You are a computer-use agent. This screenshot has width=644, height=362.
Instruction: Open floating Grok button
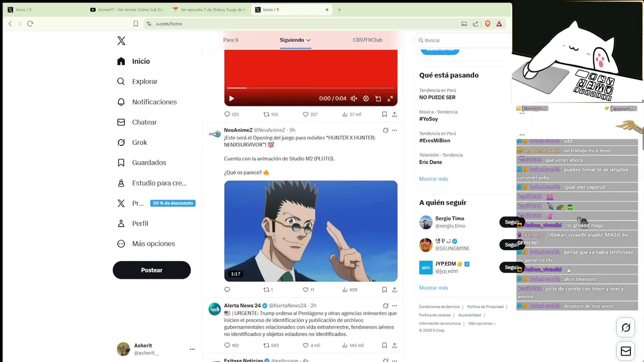tap(626, 328)
